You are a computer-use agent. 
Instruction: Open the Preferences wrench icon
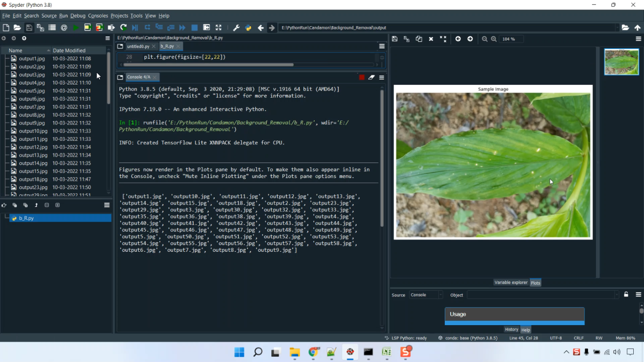[236, 27]
